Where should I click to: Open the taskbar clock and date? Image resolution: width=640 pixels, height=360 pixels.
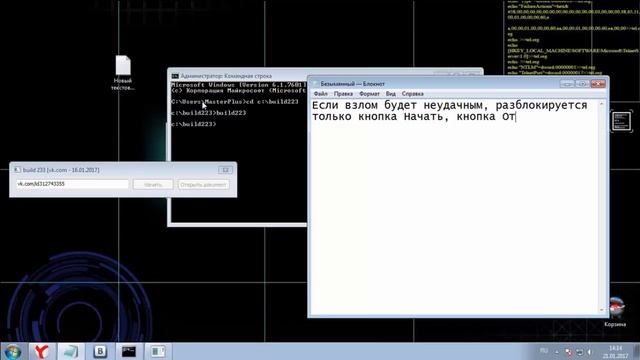616,352
